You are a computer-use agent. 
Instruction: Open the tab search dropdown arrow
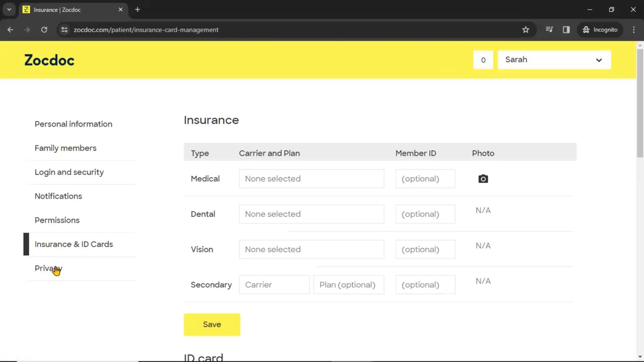coord(9,9)
